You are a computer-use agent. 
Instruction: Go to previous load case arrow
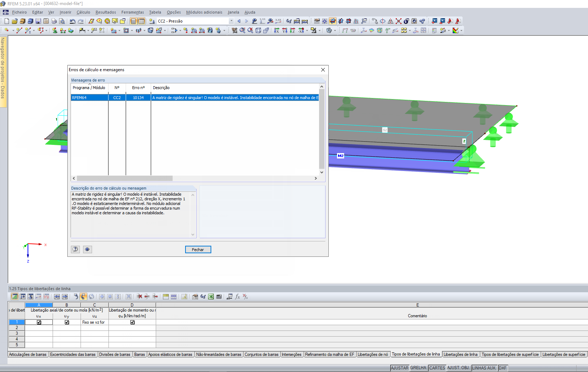pos(239,21)
